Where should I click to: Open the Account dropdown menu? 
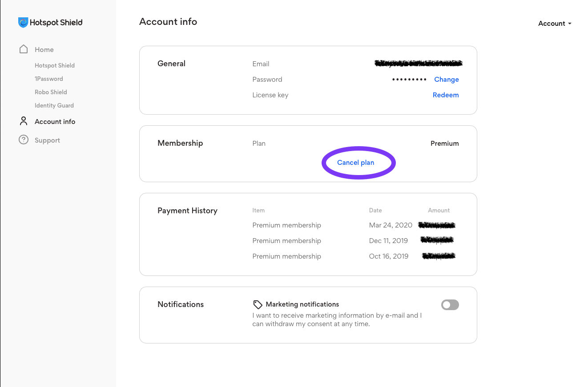point(555,24)
